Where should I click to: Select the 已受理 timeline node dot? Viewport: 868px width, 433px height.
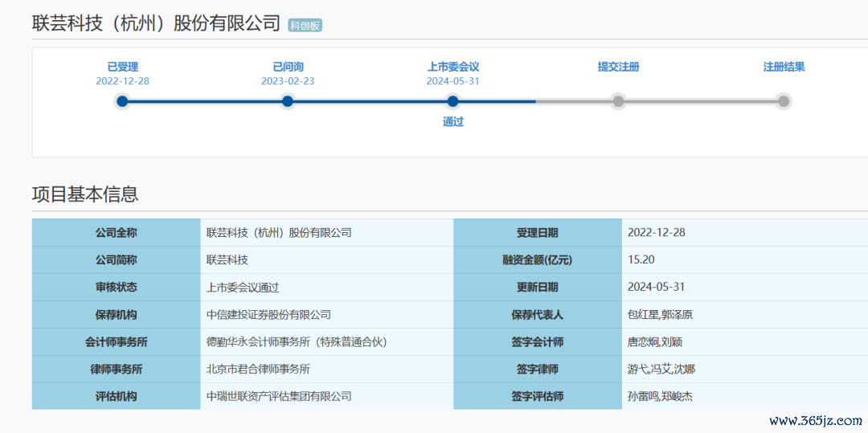pos(122,101)
